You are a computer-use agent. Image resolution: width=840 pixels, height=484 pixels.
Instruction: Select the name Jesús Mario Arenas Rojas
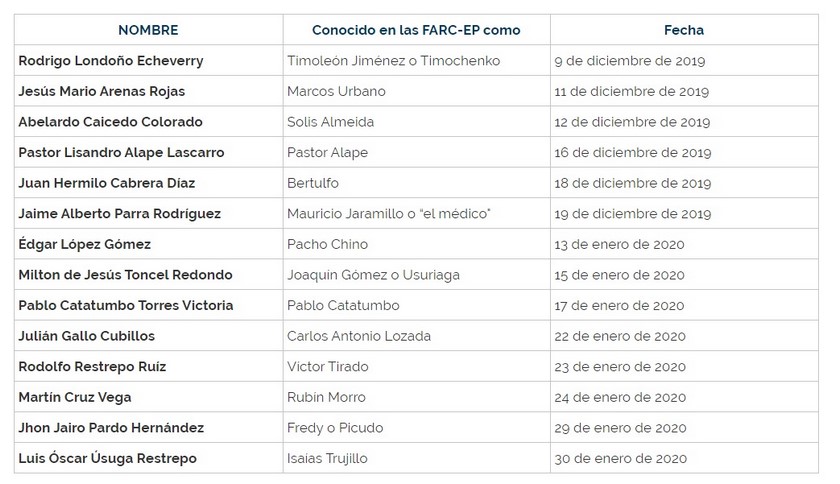(x=102, y=92)
